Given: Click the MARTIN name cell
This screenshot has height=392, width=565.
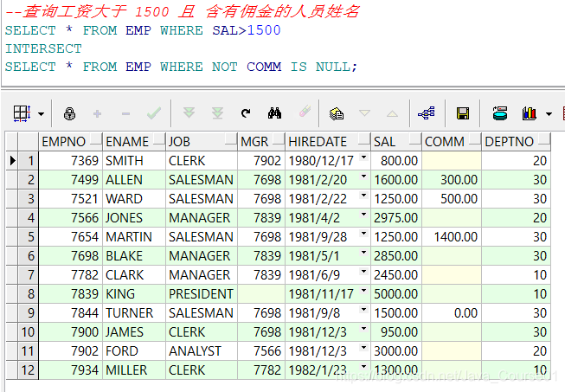Looking at the screenshot, I should point(134,237).
